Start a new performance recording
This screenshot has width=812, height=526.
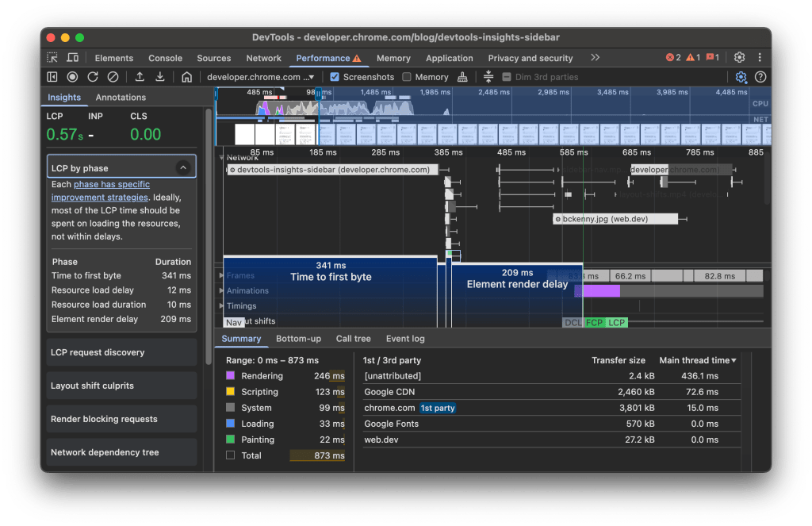[x=72, y=76]
